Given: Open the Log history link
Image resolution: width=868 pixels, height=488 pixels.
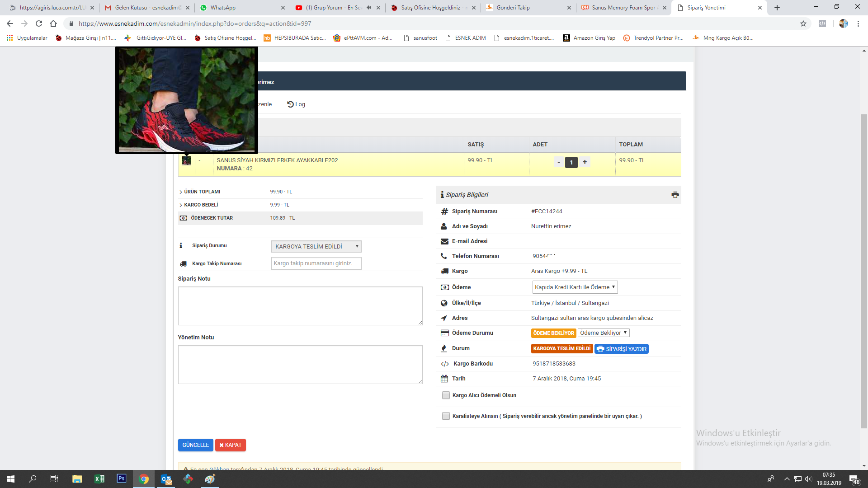Looking at the screenshot, I should click(x=296, y=104).
